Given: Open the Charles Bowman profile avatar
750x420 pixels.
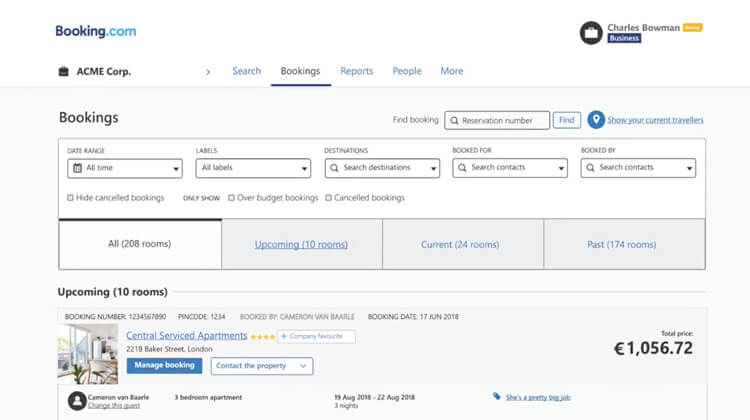Looking at the screenshot, I should 591,33.
